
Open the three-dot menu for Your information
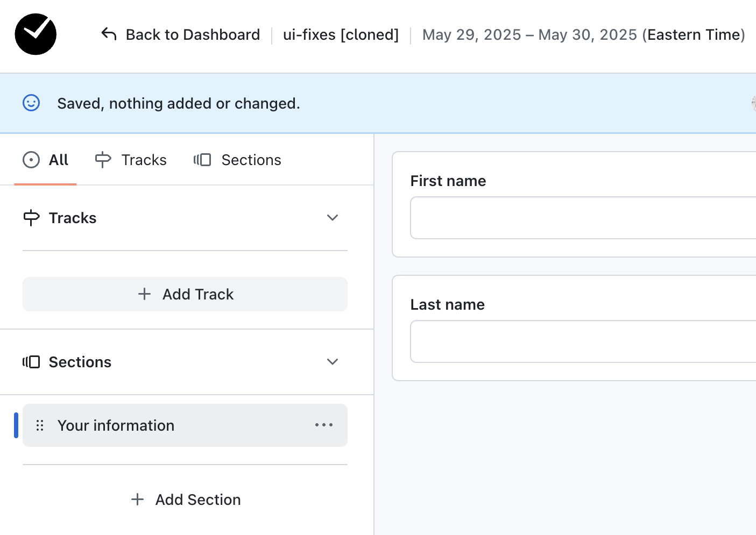tap(324, 425)
